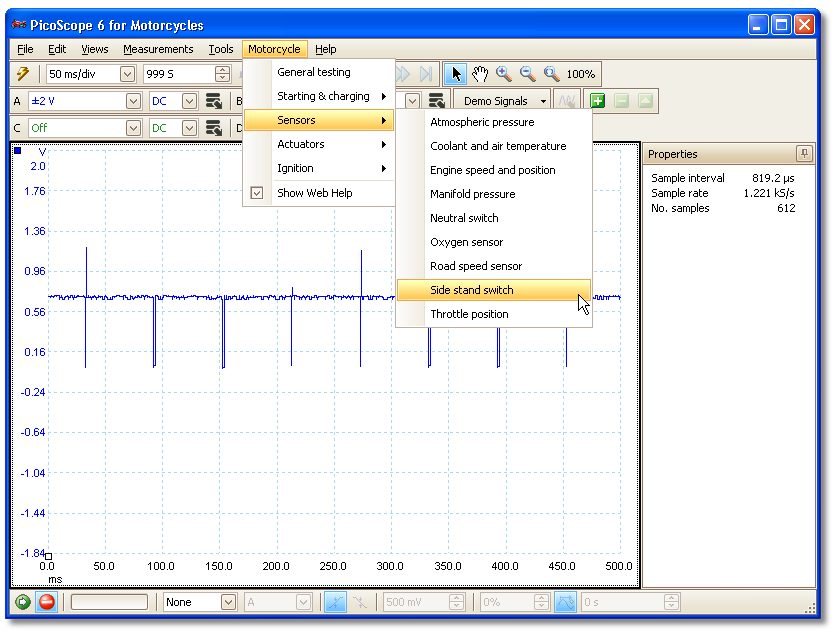The height and width of the screenshot is (643, 839).
Task: Expand the Actuators submenu
Action: [319, 144]
